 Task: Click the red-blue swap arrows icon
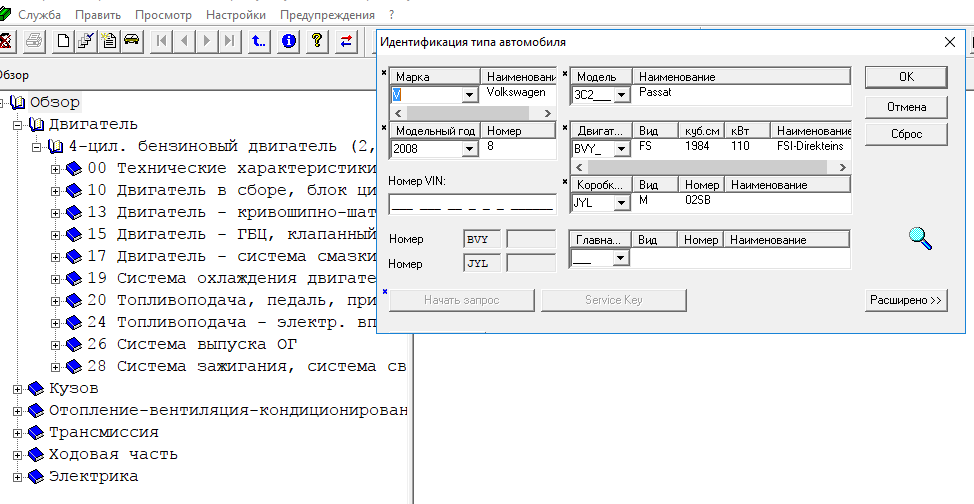[346, 41]
